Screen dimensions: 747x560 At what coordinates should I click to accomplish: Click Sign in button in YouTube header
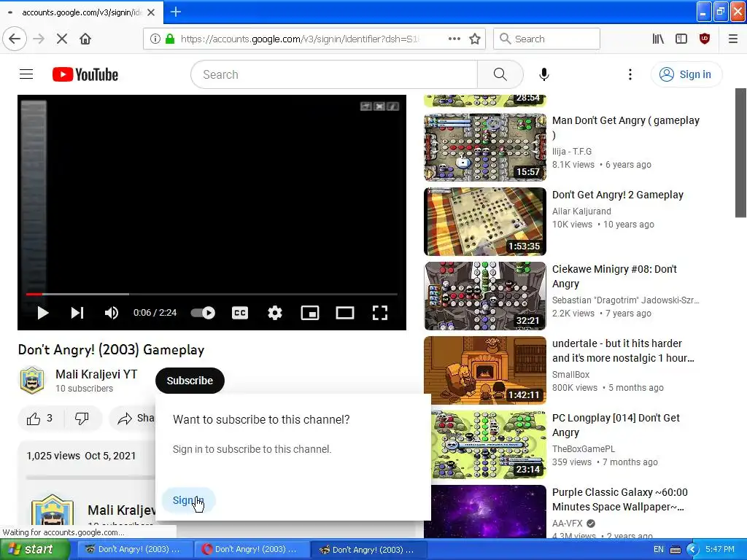[686, 74]
